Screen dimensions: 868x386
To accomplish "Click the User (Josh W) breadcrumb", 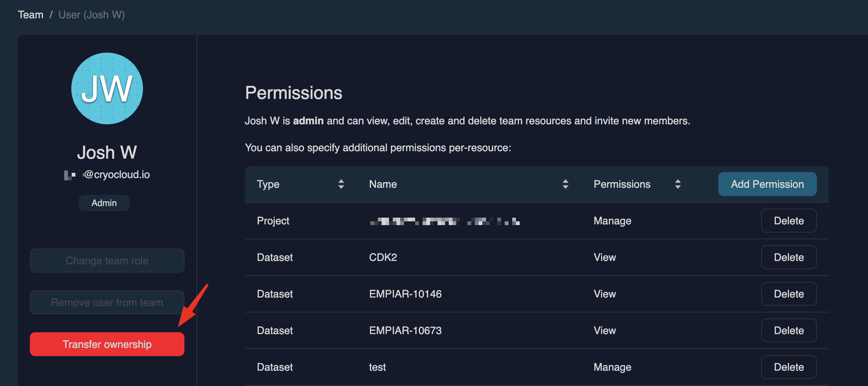I will click(x=91, y=15).
